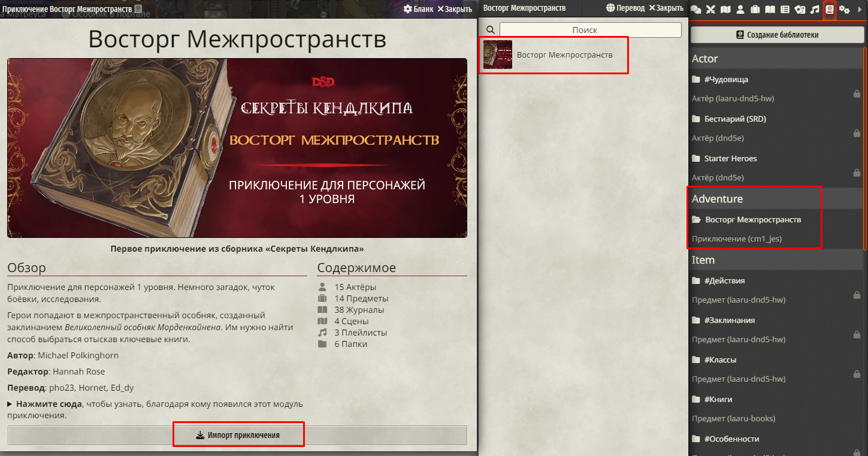Click the lock icon on #Заклинания pack
This screenshot has height=456, width=868.
pyautogui.click(x=857, y=334)
